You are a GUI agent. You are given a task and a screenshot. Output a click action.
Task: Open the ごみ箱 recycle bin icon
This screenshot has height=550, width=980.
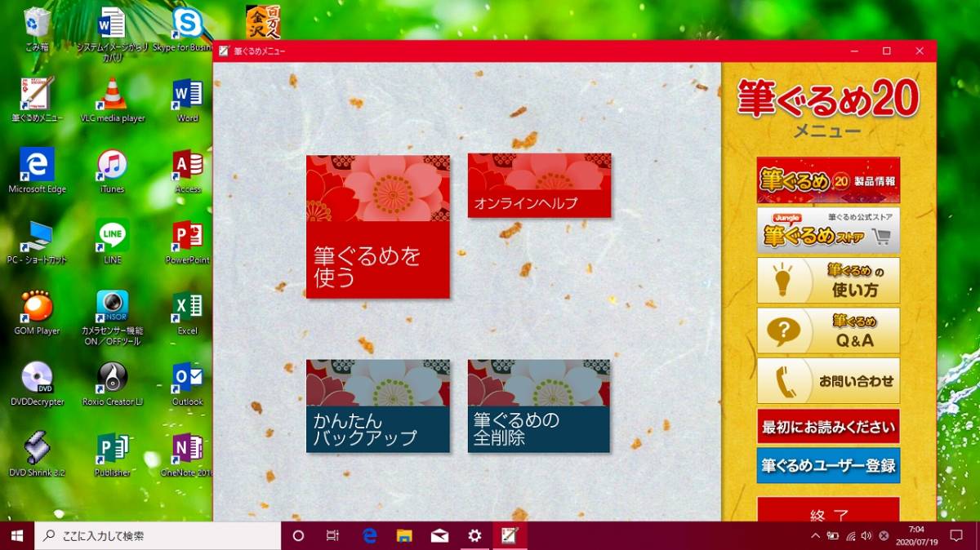tap(37, 29)
